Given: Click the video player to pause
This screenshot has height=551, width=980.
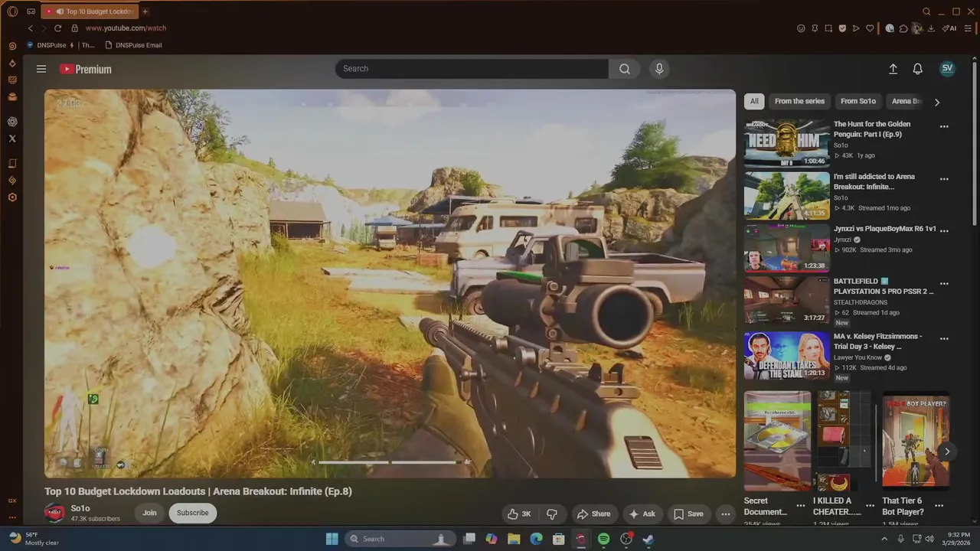Looking at the screenshot, I should [x=390, y=283].
